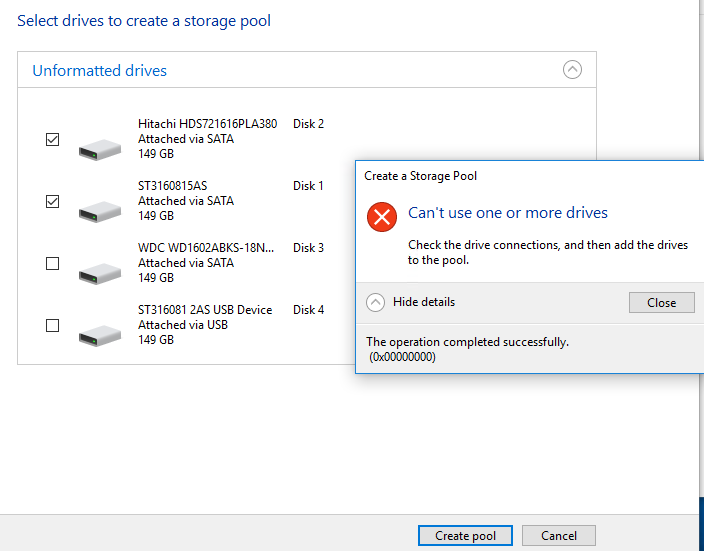
Task: Click the Hide details text label
Action: click(424, 302)
